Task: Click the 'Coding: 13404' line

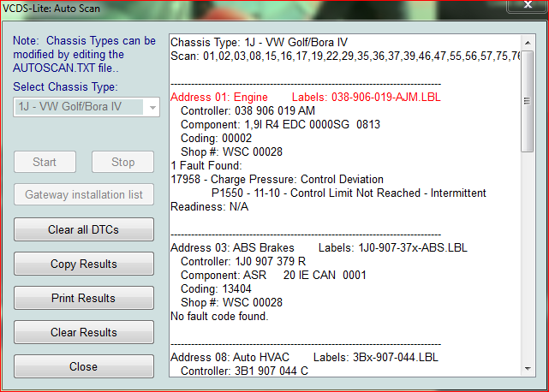Action: click(216, 288)
